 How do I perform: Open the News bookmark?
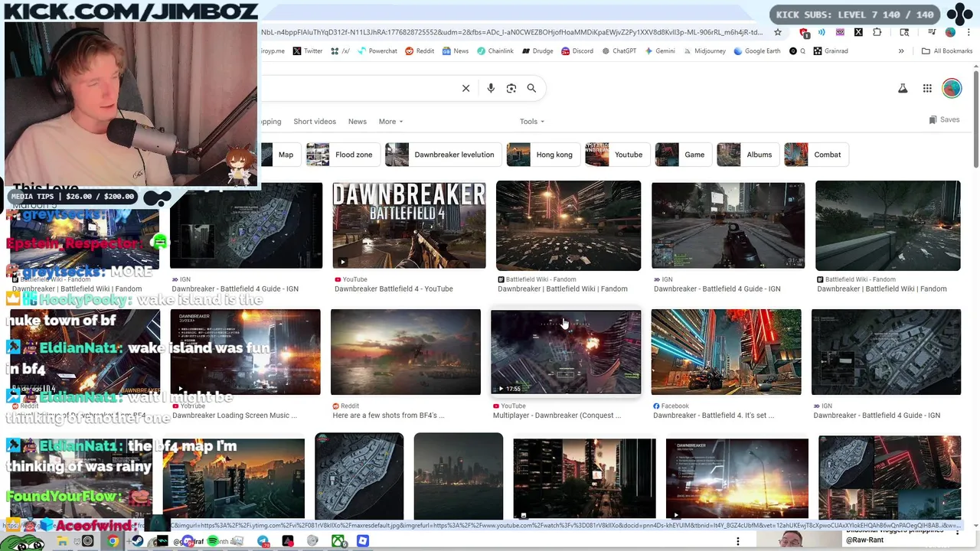[x=455, y=51]
